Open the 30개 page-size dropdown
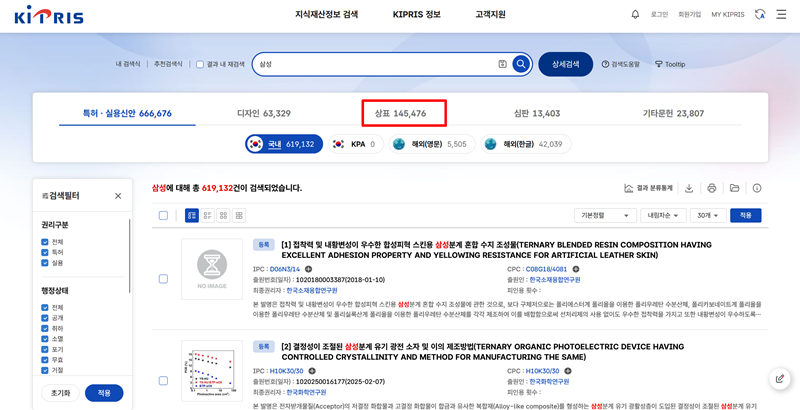The image size is (800, 410). [x=708, y=215]
